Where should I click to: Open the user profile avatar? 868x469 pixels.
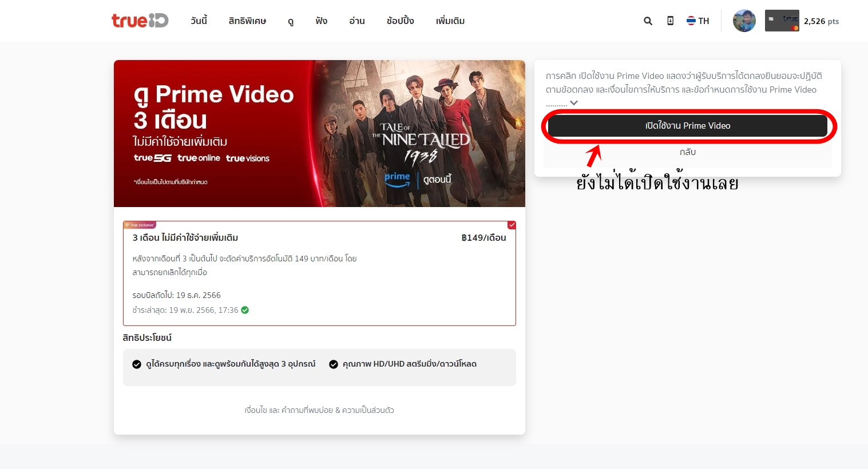[x=744, y=21]
